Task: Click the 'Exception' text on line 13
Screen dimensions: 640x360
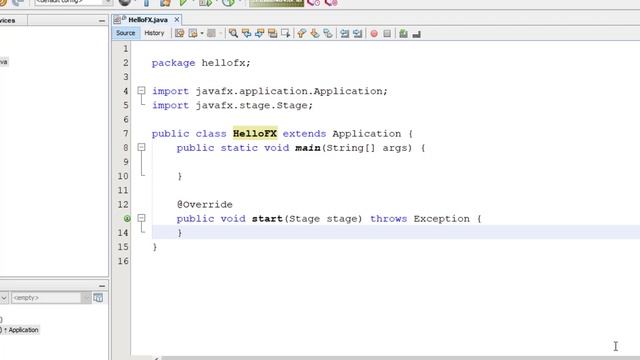Action: (442, 219)
